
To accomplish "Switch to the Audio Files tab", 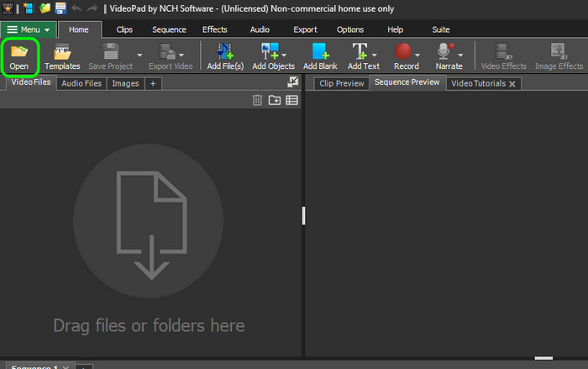I will pos(81,83).
